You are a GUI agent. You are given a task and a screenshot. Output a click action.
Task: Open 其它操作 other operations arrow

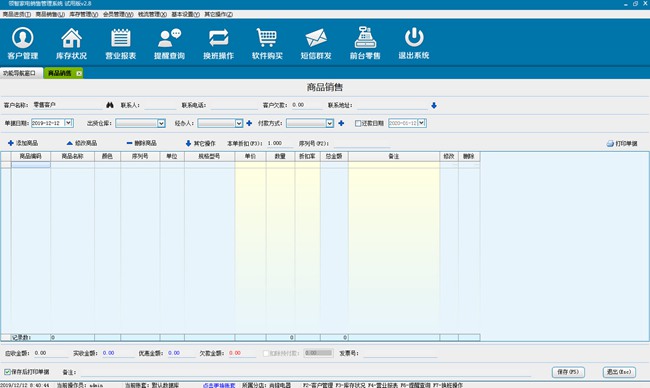pos(201,143)
